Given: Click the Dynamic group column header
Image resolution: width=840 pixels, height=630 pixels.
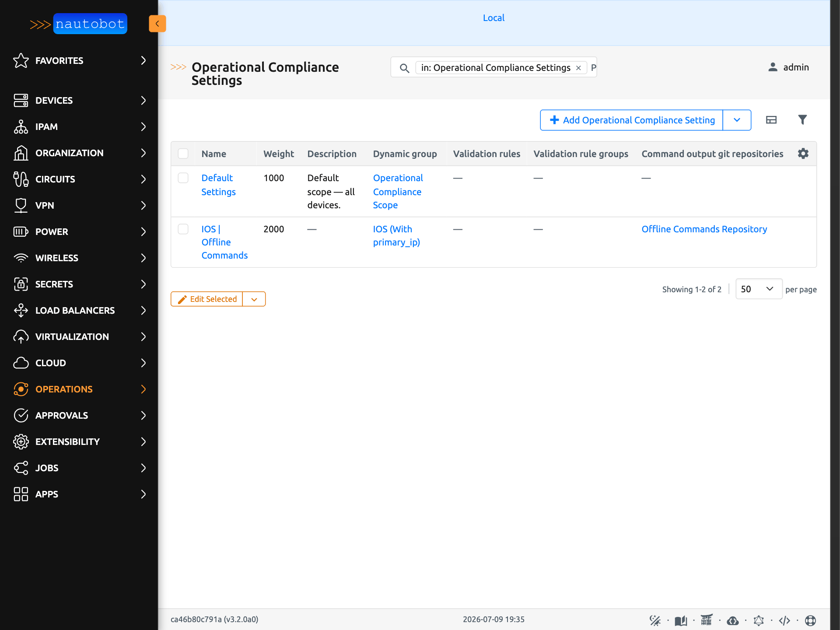Looking at the screenshot, I should (405, 154).
